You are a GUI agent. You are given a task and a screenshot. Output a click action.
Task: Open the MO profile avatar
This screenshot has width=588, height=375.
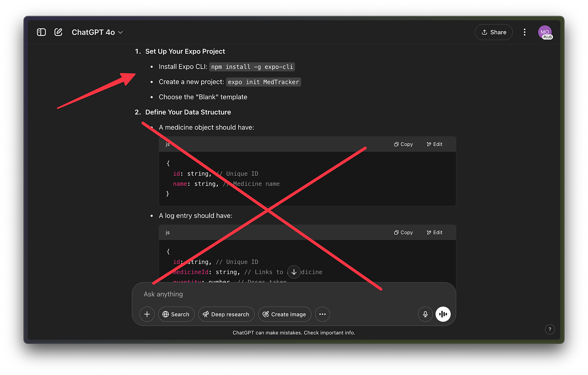coord(545,32)
